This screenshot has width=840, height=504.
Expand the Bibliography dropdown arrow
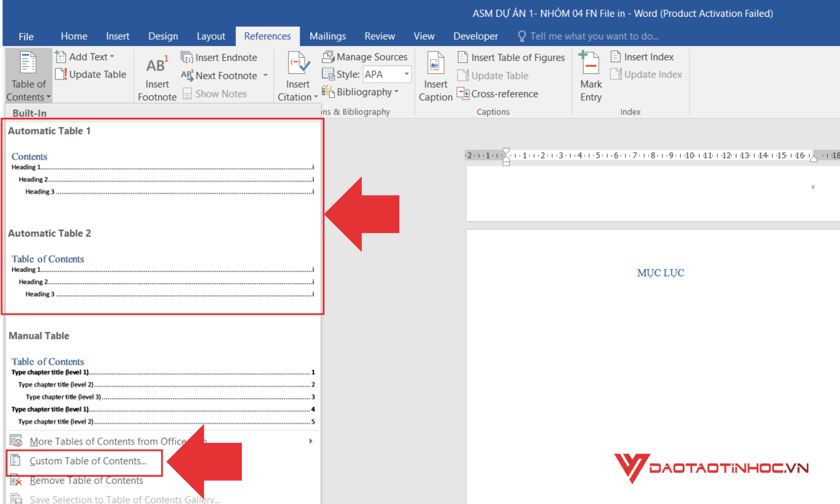(x=396, y=92)
